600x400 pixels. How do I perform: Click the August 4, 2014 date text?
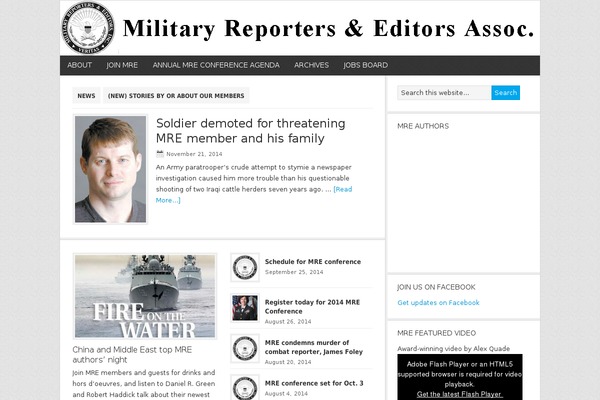click(286, 393)
